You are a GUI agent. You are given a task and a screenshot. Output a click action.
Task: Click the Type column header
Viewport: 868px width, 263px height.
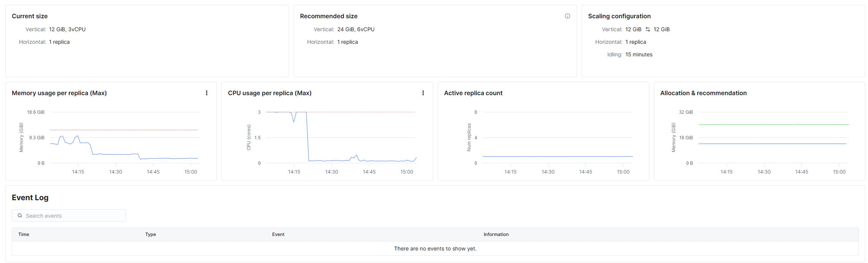pos(151,234)
